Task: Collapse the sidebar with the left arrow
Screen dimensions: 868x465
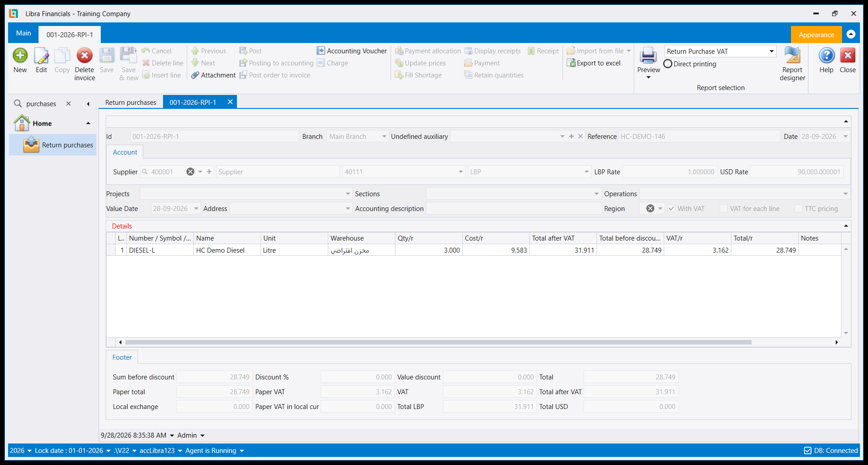Action: [88, 104]
